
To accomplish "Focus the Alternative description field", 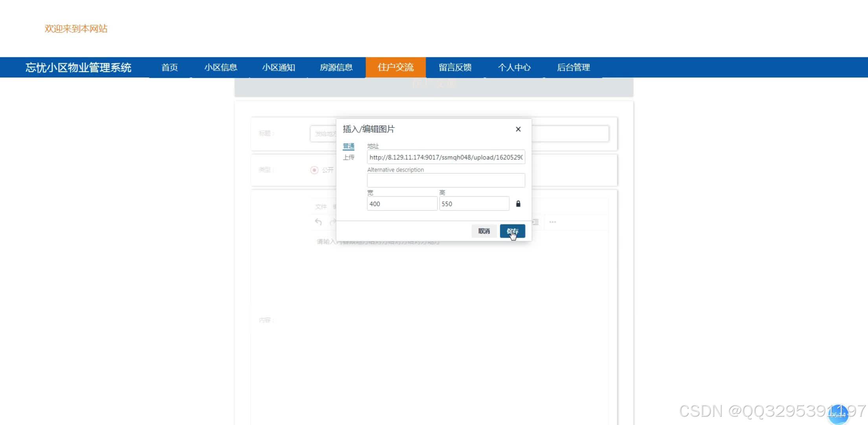I will pyautogui.click(x=446, y=180).
